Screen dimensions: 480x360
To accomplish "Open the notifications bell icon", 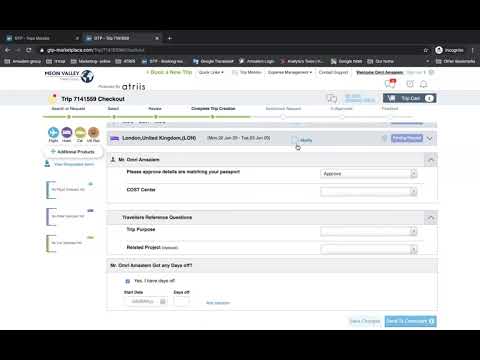I will pyautogui.click(x=423, y=84).
